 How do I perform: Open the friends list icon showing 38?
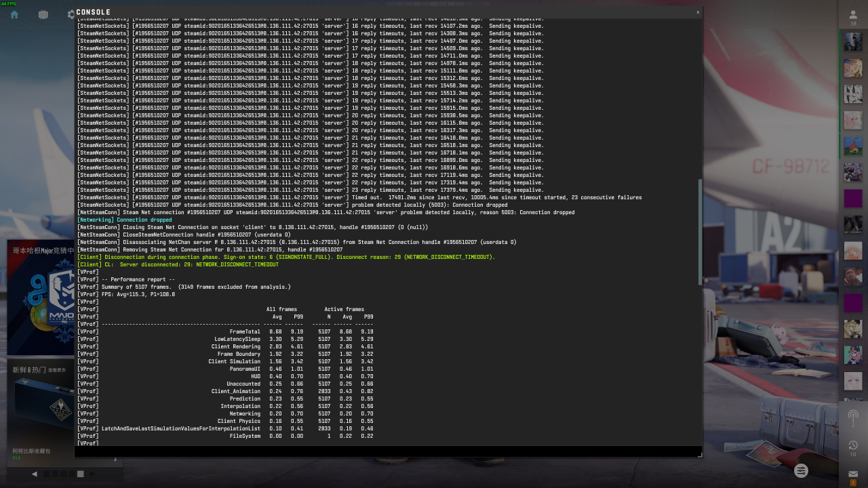[x=853, y=18]
